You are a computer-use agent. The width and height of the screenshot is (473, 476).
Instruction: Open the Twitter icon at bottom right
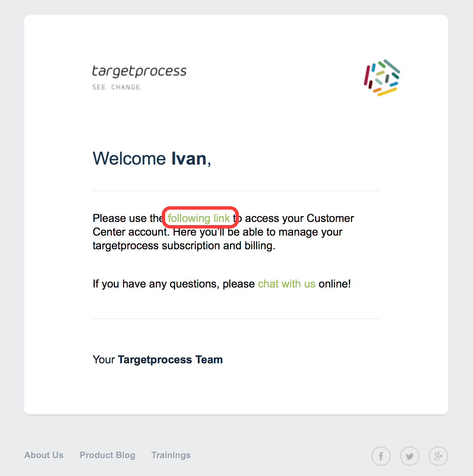pyautogui.click(x=410, y=456)
